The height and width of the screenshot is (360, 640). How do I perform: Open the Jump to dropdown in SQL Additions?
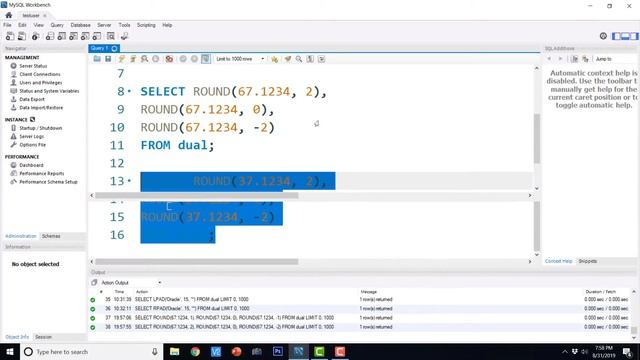click(616, 59)
